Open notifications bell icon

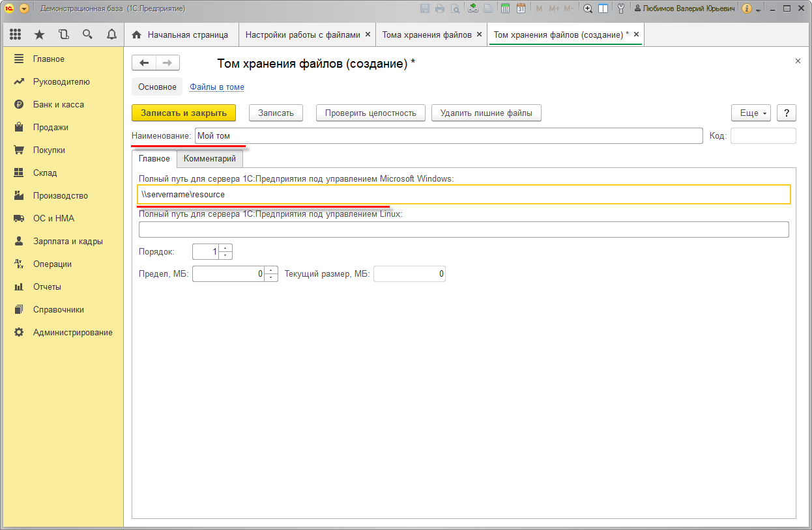(x=111, y=35)
